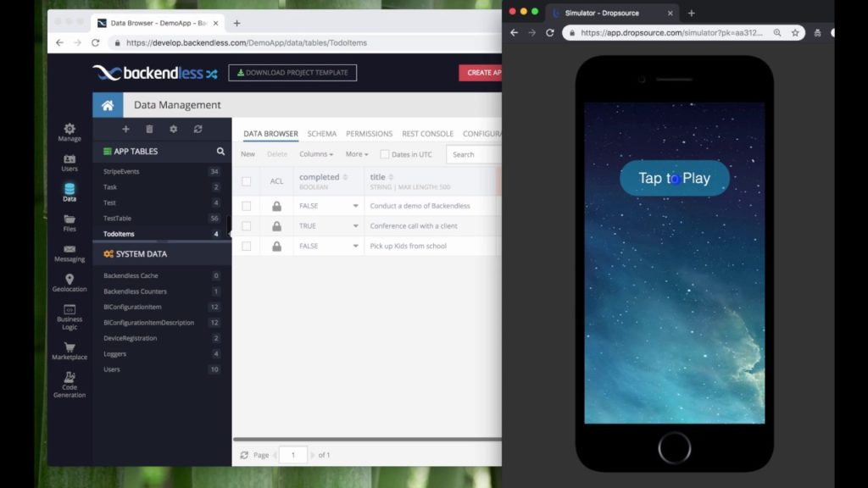Select the Data Browser - DemoApp browser tab
The height and width of the screenshot is (488, 868).
(x=158, y=23)
